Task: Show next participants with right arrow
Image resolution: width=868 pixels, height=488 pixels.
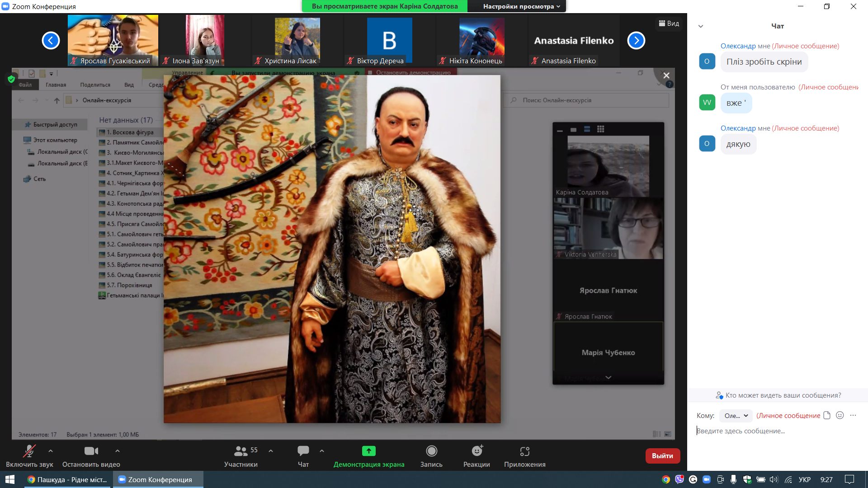Action: (636, 41)
